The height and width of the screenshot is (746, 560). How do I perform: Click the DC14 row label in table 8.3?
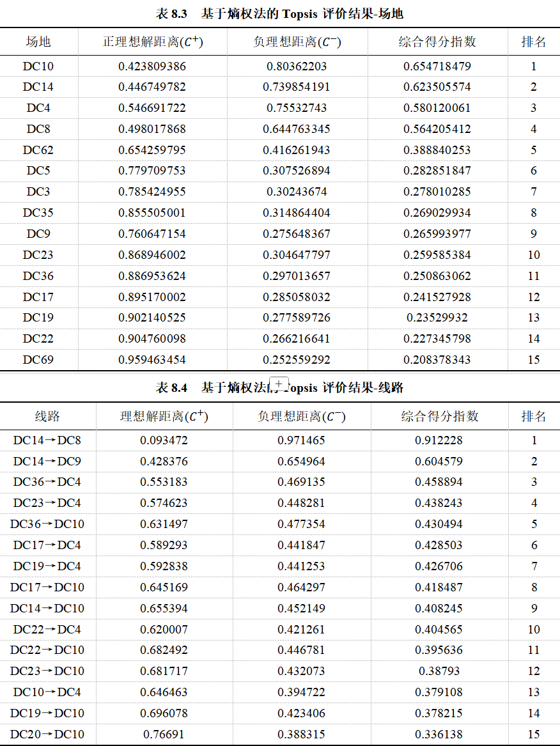click(x=38, y=87)
